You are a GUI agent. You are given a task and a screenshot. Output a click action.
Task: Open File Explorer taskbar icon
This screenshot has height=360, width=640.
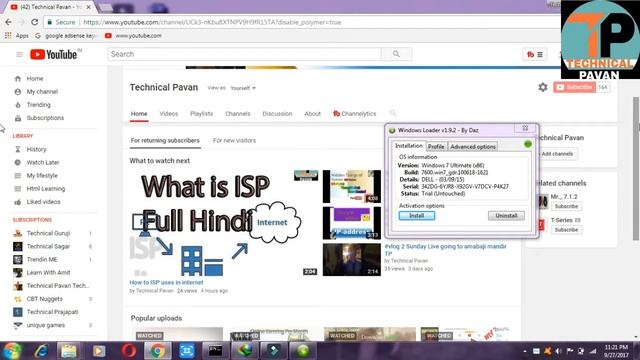tap(69, 351)
